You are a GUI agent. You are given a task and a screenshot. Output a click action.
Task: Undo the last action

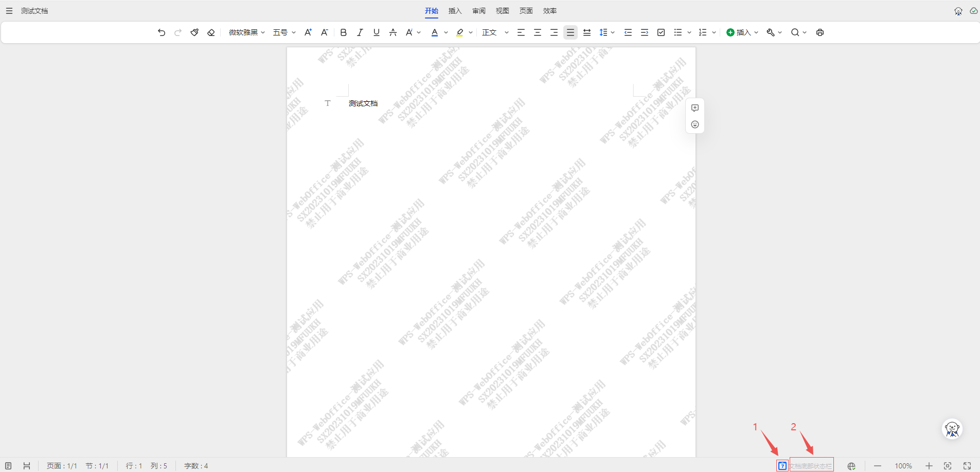tap(162, 32)
